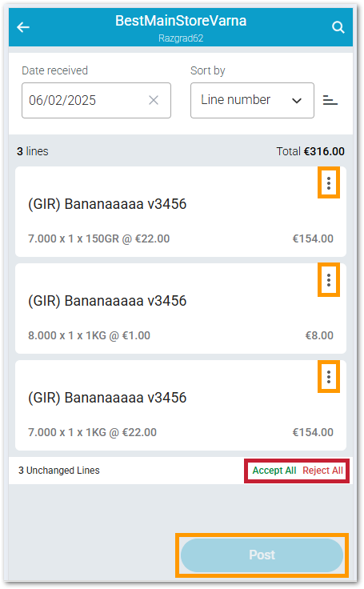Reject all unchanged lines
Screen dimensions: 364x589
coord(322,471)
